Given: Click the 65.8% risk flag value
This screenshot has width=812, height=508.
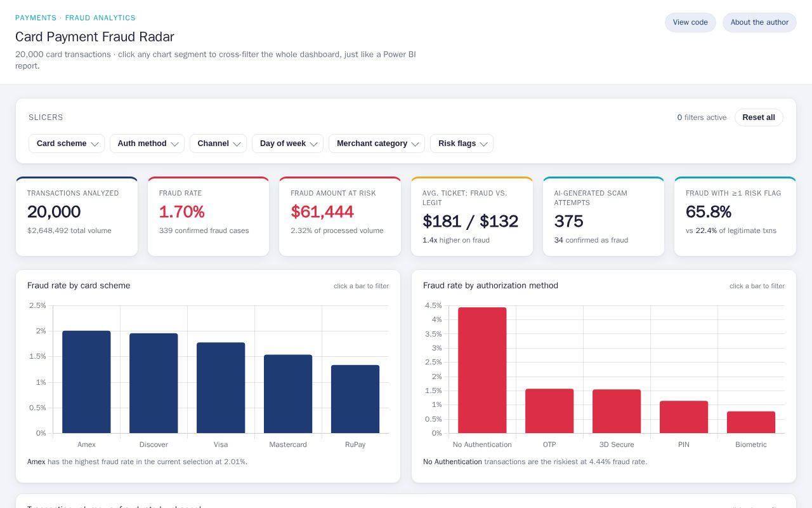Looking at the screenshot, I should coord(709,211).
